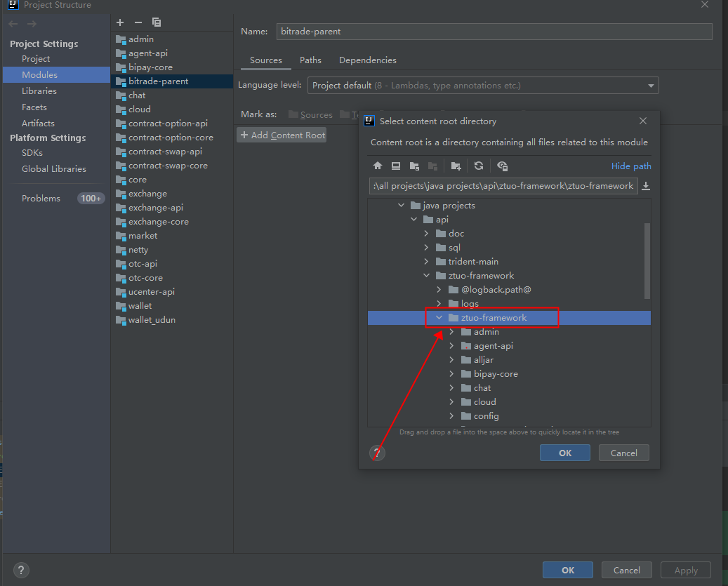The width and height of the screenshot is (728, 586).
Task: Open Facets settings section
Action: pos(34,107)
